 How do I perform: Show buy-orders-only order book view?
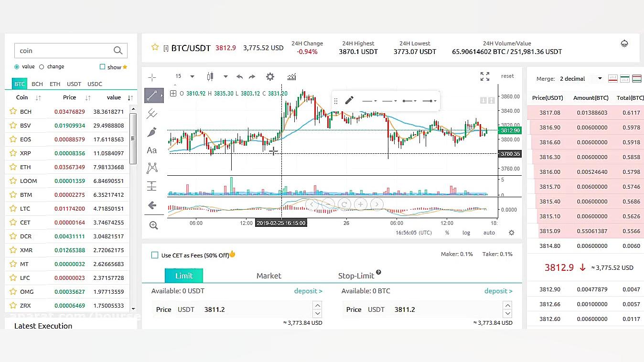point(625,78)
